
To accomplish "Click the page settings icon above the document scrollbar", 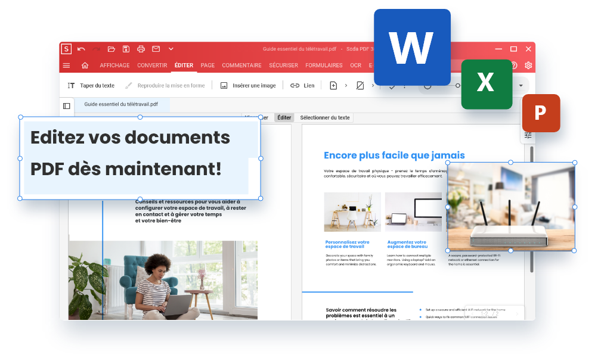I will coord(528,135).
